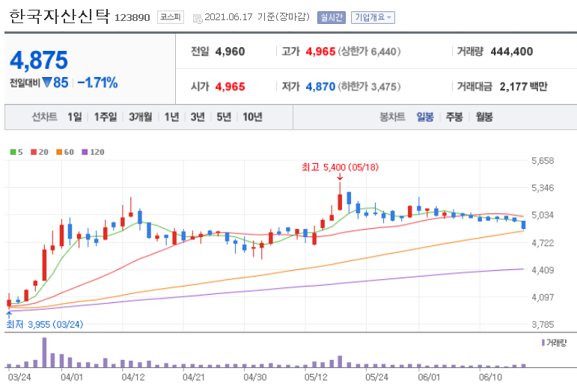Click the orange 60-day moving average legend swatch
Screen dimensions: 577x392
coord(59,152)
